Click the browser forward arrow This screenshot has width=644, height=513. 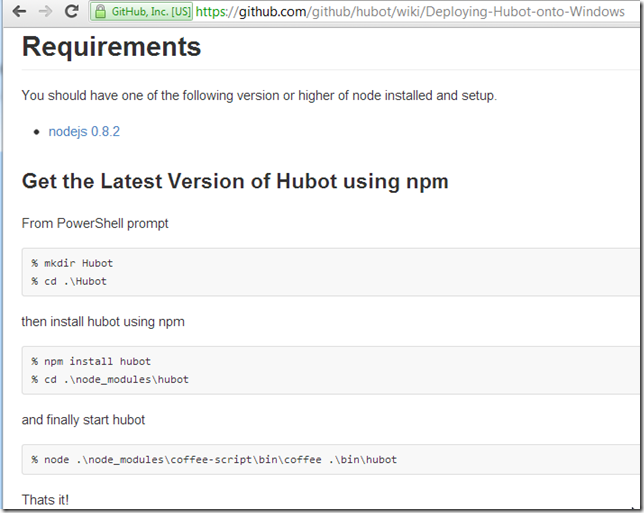(x=46, y=12)
